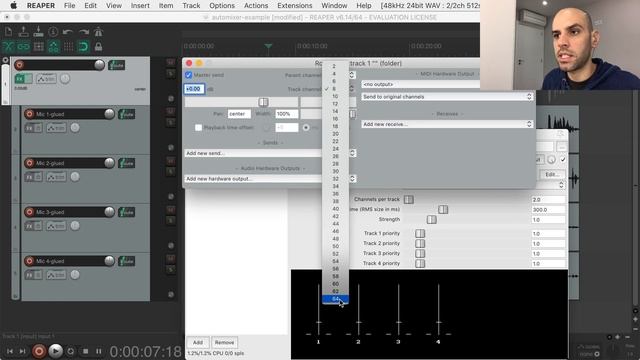The width and height of the screenshot is (640, 360).
Task: Mute the Mic 2-glued track
Action: tap(171, 160)
